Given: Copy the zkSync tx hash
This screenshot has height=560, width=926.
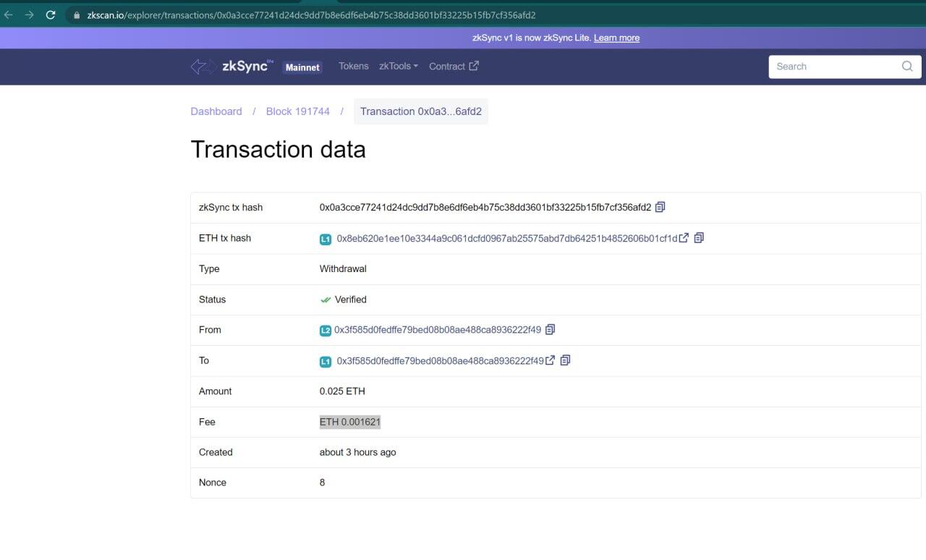Looking at the screenshot, I should (x=660, y=207).
